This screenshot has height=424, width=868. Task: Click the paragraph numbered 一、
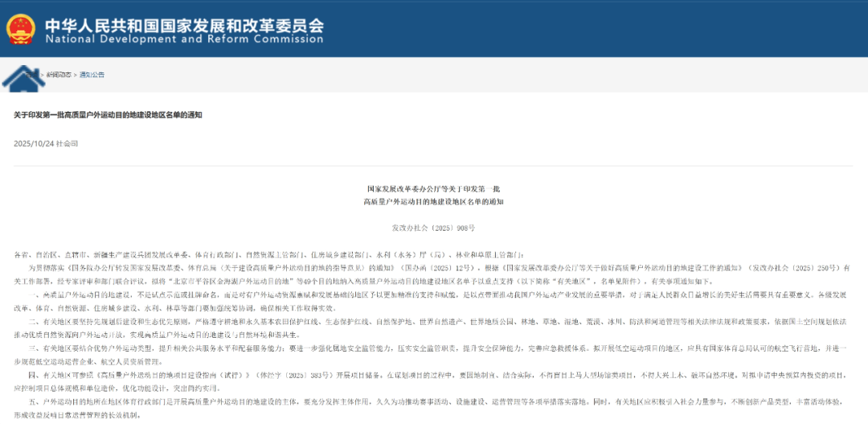pos(434,302)
